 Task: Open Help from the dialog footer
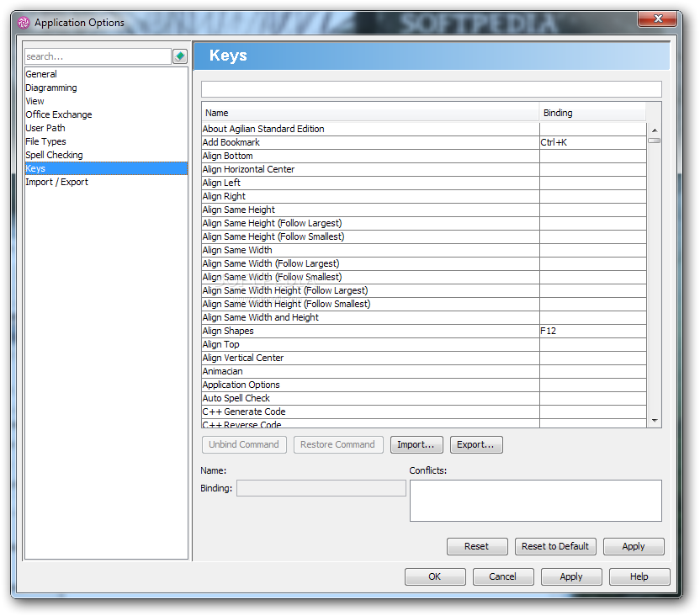pos(639,576)
